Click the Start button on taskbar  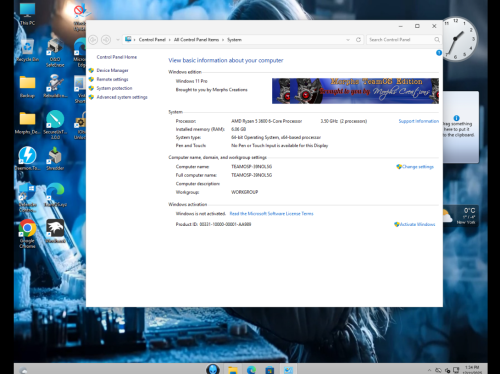[213, 369]
